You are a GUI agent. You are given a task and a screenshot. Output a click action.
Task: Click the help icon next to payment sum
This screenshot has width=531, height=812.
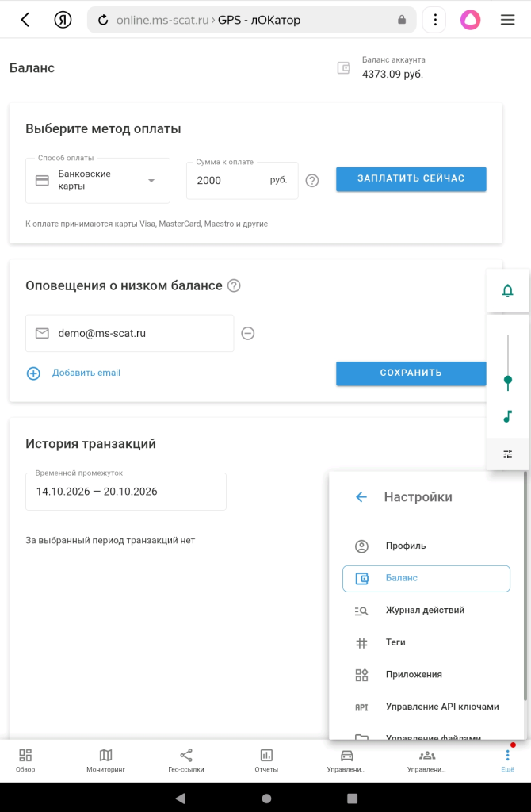[x=312, y=180]
